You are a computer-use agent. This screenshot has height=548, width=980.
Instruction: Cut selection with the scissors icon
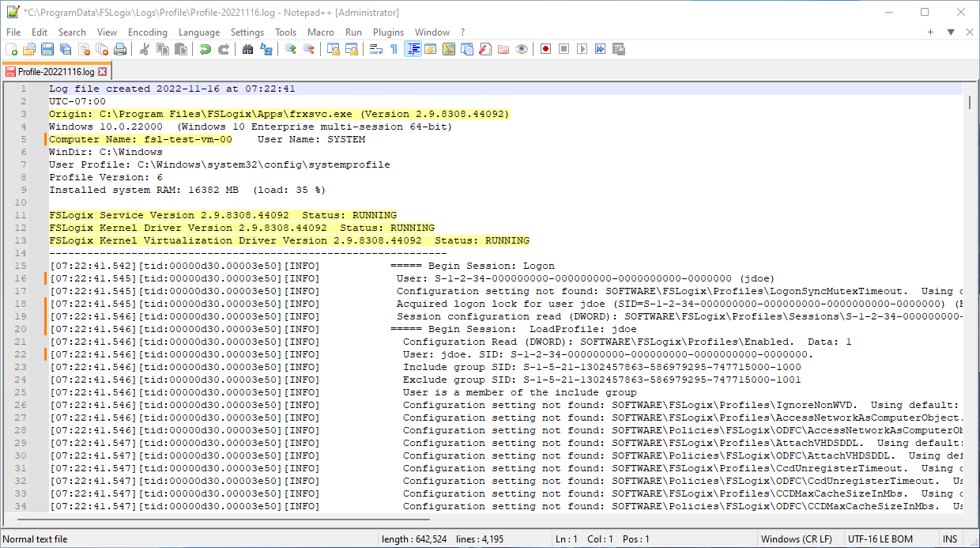pos(145,49)
